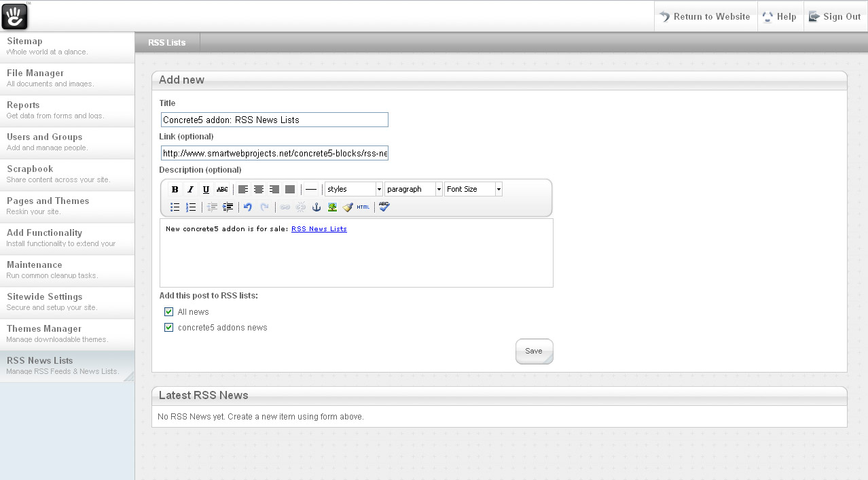Viewport: 868px width, 480px height.
Task: Select RSS News Lists in the sidebar
Action: coord(67,366)
